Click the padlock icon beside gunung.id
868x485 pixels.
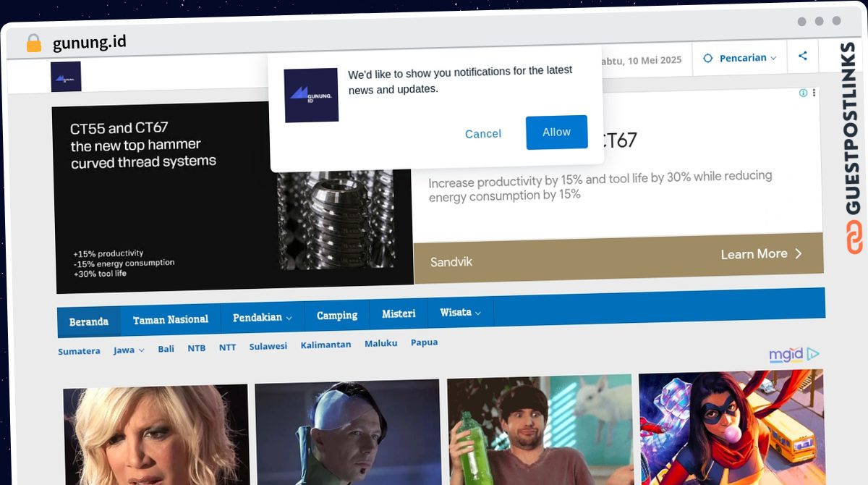pos(34,43)
